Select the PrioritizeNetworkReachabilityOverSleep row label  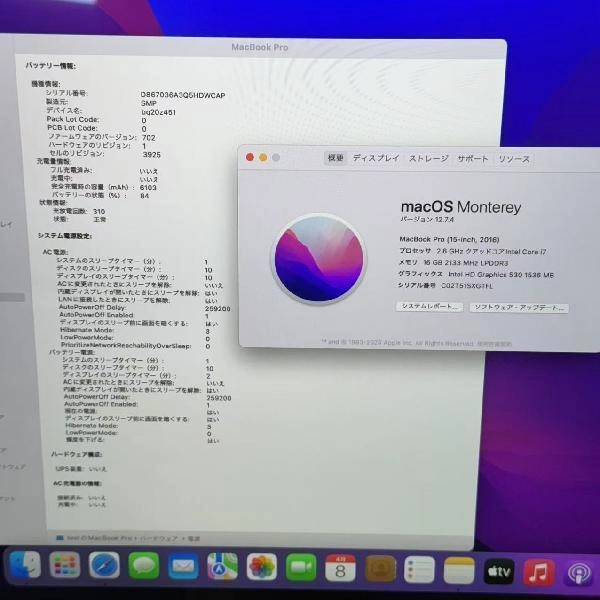(126, 346)
